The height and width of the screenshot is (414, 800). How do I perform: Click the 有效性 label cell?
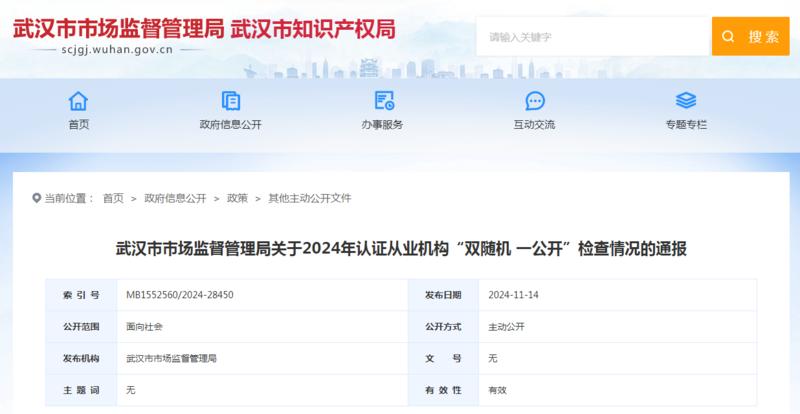pos(443,390)
